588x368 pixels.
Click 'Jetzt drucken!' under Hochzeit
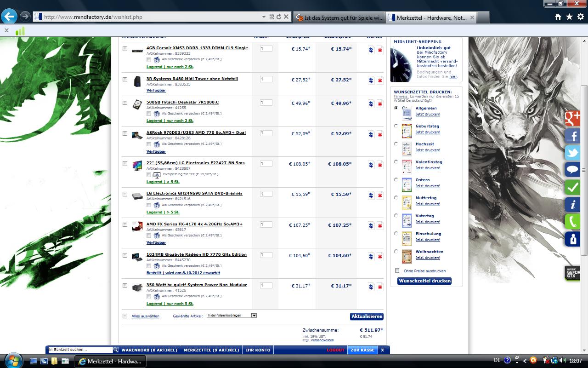pyautogui.click(x=428, y=150)
